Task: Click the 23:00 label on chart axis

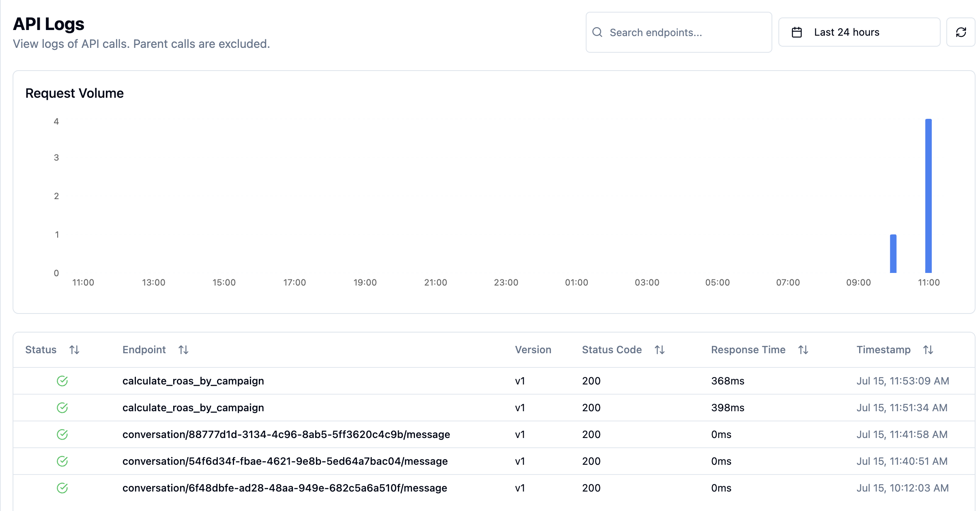Action: pyautogui.click(x=506, y=282)
